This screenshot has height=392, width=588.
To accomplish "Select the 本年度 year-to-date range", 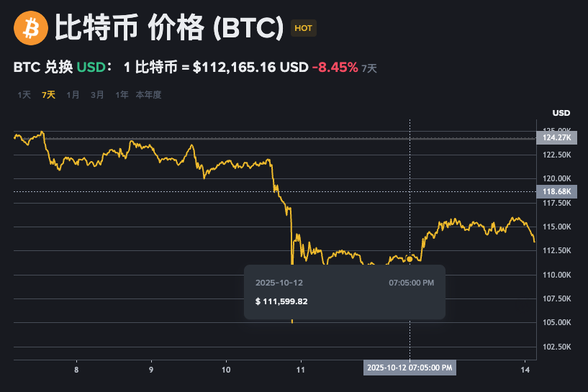I will coord(148,94).
